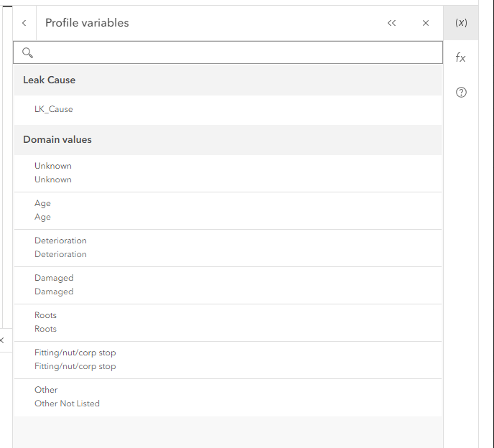Select the Other Not Listed domain value
494x448 pixels.
click(67, 397)
